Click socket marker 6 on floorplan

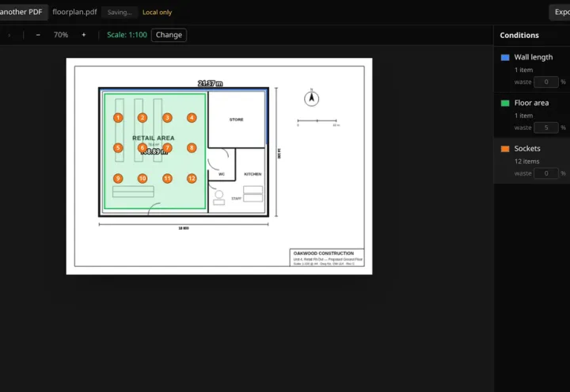[142, 148]
